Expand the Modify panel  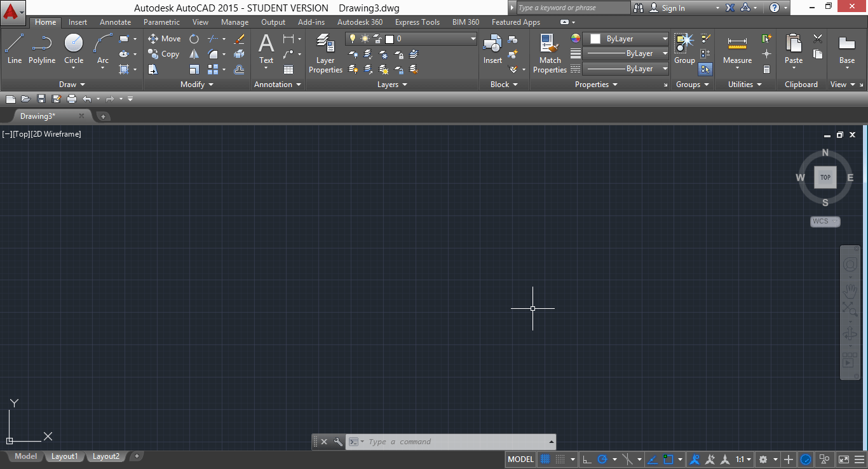coord(197,85)
